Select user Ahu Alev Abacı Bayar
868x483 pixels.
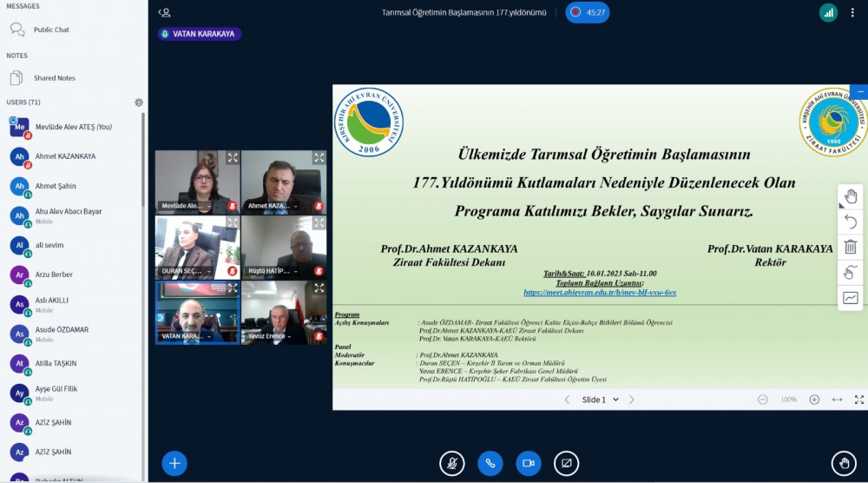(73, 215)
